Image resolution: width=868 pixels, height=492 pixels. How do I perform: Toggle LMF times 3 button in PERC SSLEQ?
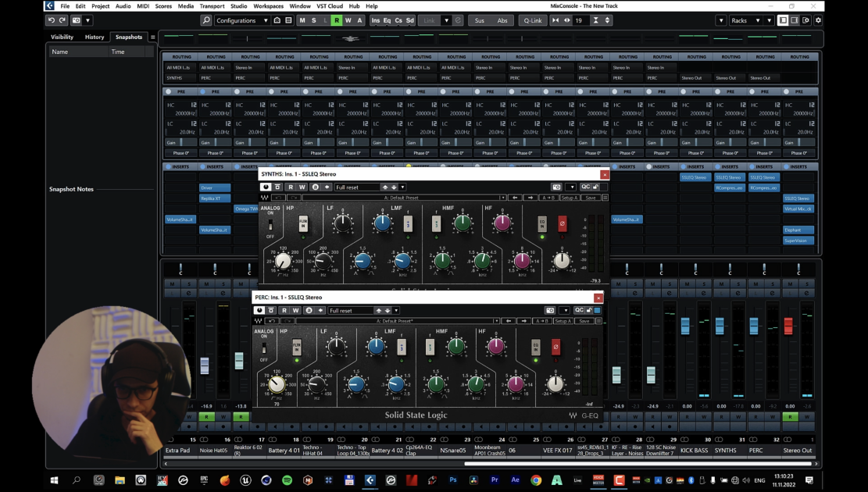tap(402, 347)
